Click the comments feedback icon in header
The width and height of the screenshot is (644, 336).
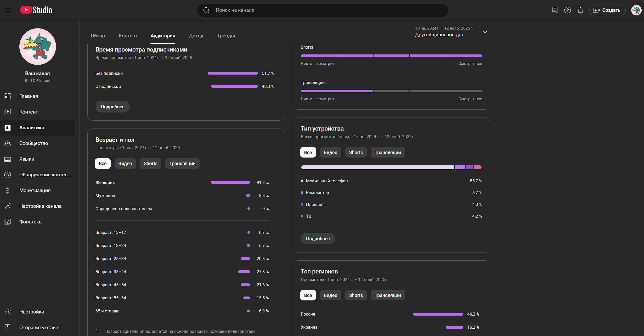555,10
